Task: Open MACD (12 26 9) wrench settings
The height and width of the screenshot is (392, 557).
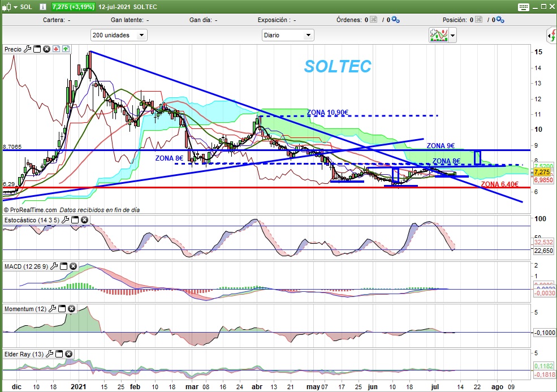Action: click(x=54, y=266)
